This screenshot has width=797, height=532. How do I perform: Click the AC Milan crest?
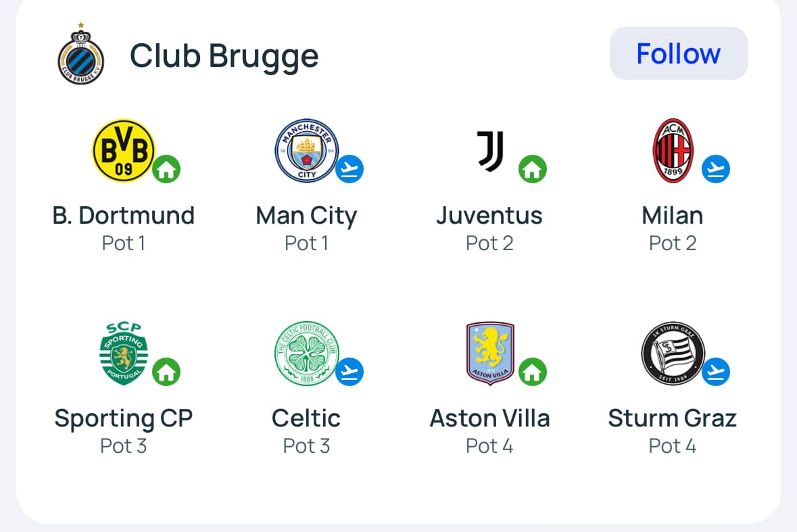673,151
